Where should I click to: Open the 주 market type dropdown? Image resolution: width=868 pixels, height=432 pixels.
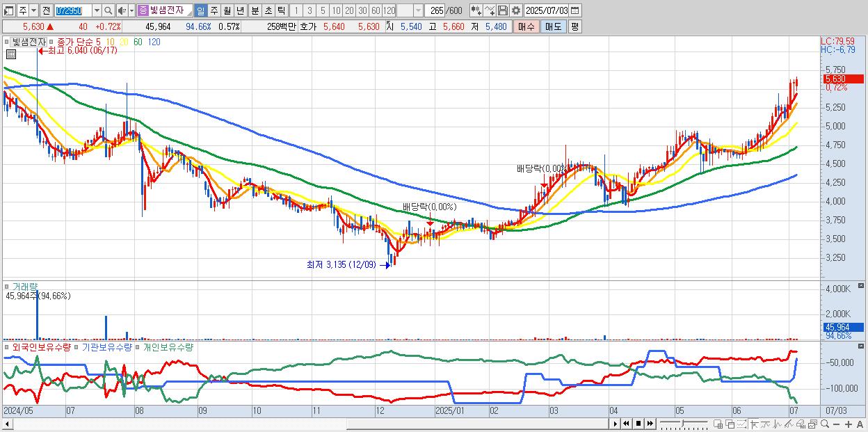point(33,10)
